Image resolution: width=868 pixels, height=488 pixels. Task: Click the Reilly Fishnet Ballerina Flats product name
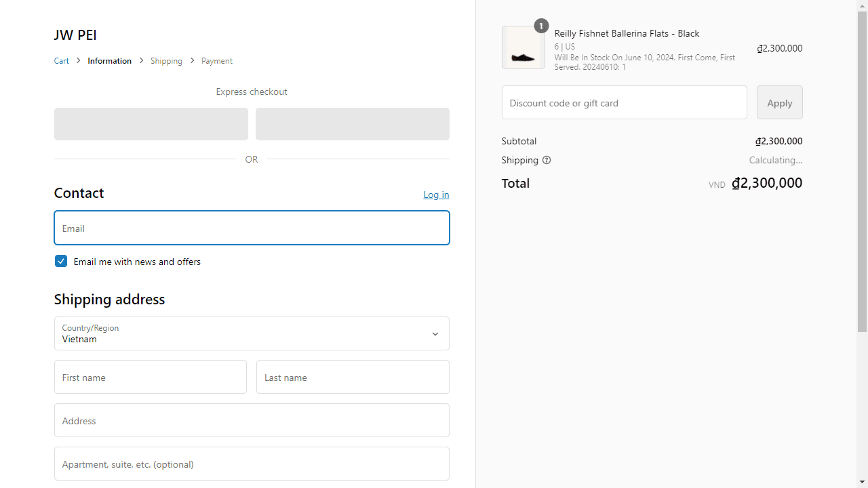tap(627, 33)
